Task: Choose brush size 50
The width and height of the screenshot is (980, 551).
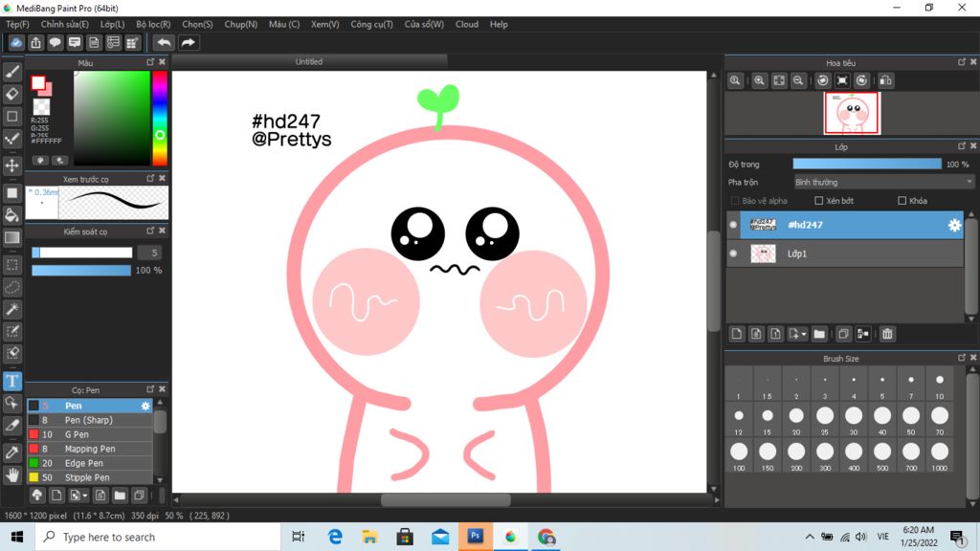Action: (x=911, y=420)
